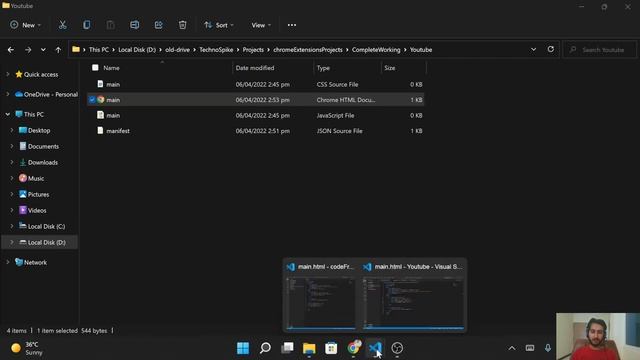Screen dimensions: 640x360
Task: Open Task View on the taskbar
Action: [287, 348]
